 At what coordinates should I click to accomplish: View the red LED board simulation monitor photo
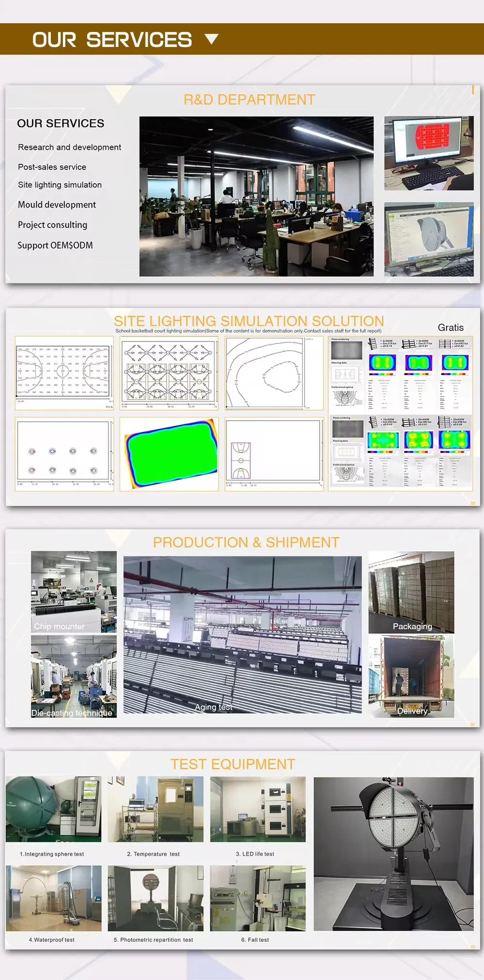pos(429,153)
